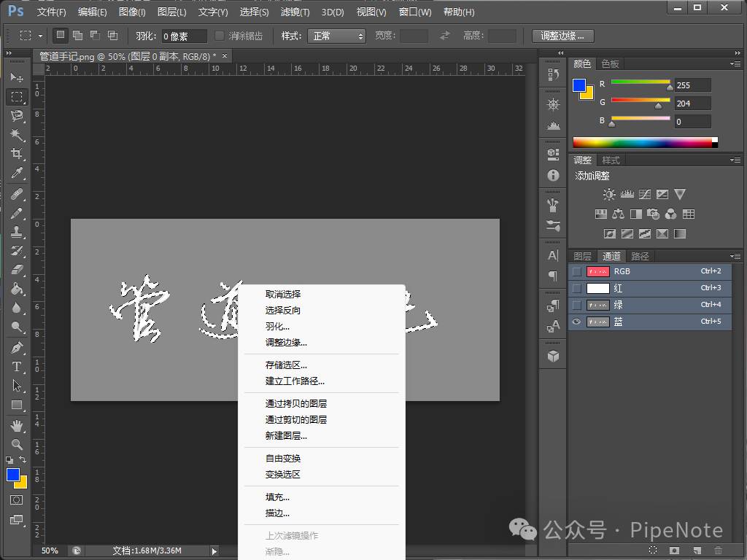The image size is (747, 560).
Task: Select the Zoom tool
Action: click(x=17, y=444)
